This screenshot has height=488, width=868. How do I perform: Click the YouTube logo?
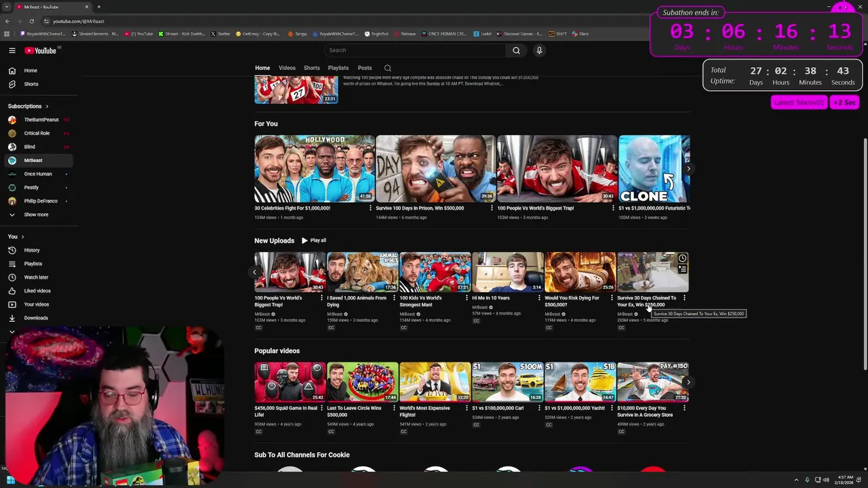pos(41,50)
